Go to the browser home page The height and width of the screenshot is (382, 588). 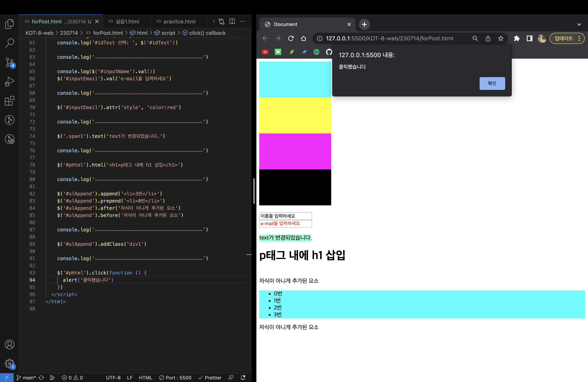303,38
